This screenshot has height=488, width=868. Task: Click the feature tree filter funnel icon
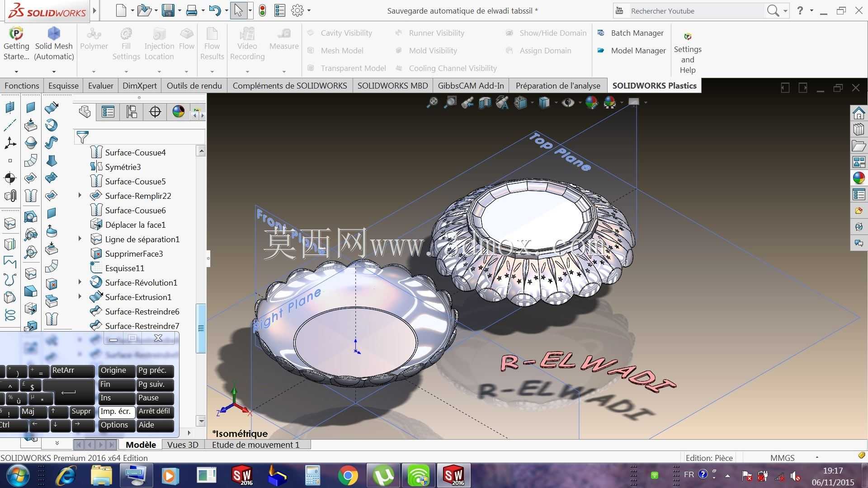coord(82,137)
